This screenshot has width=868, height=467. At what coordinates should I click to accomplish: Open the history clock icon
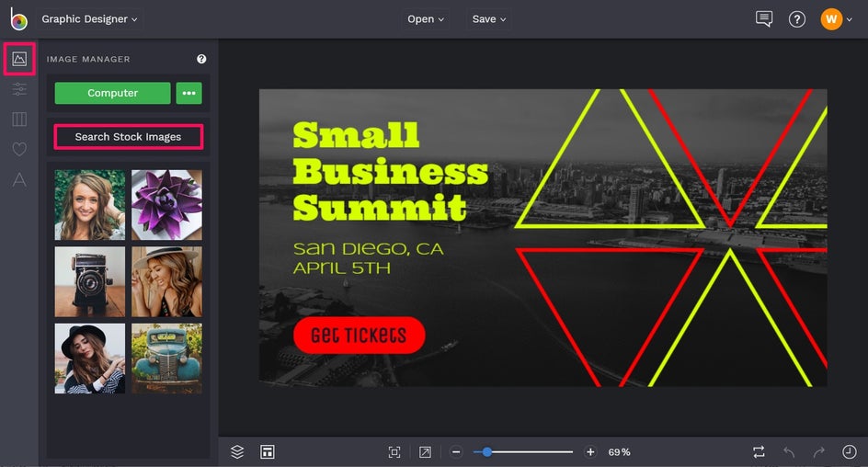[x=850, y=452]
